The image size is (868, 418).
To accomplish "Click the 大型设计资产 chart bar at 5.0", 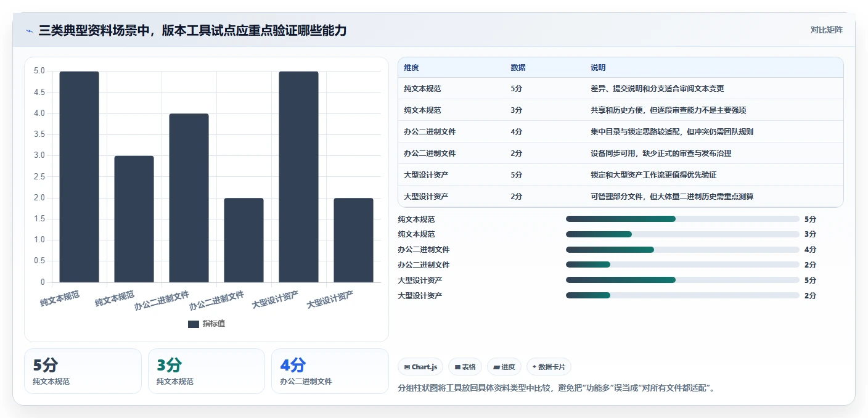I will (298, 177).
